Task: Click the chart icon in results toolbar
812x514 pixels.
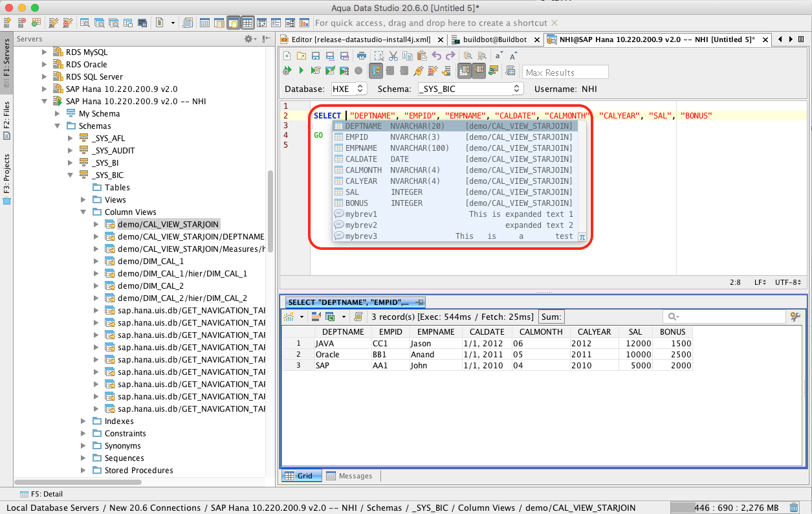Action: click(289, 317)
